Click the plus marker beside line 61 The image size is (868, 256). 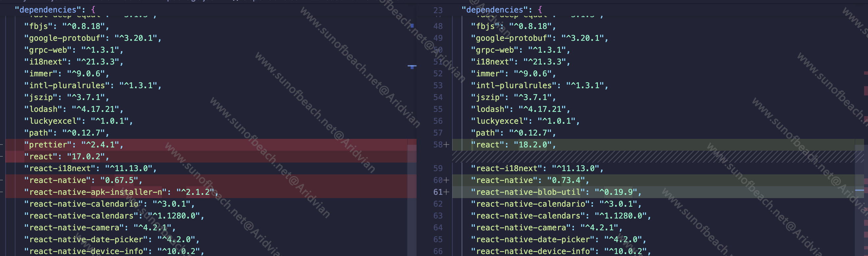tap(447, 192)
